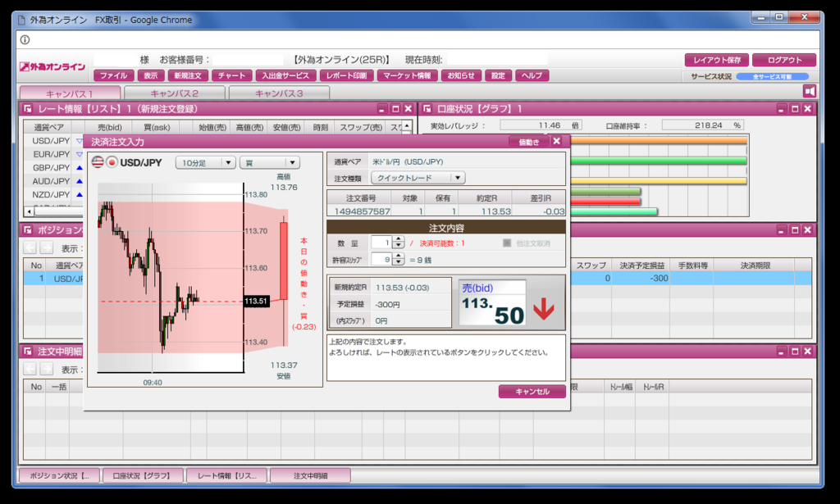Click the speaker icon beside canvas tabs

[x=810, y=92]
